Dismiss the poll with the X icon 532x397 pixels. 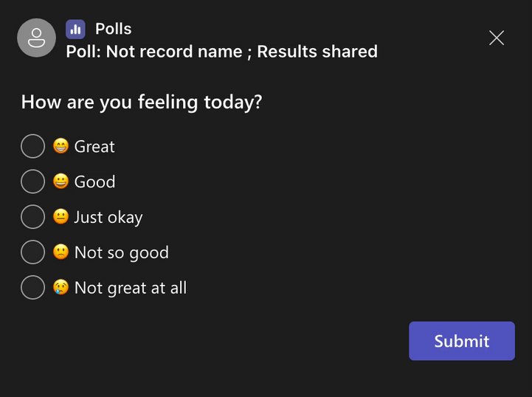click(497, 38)
